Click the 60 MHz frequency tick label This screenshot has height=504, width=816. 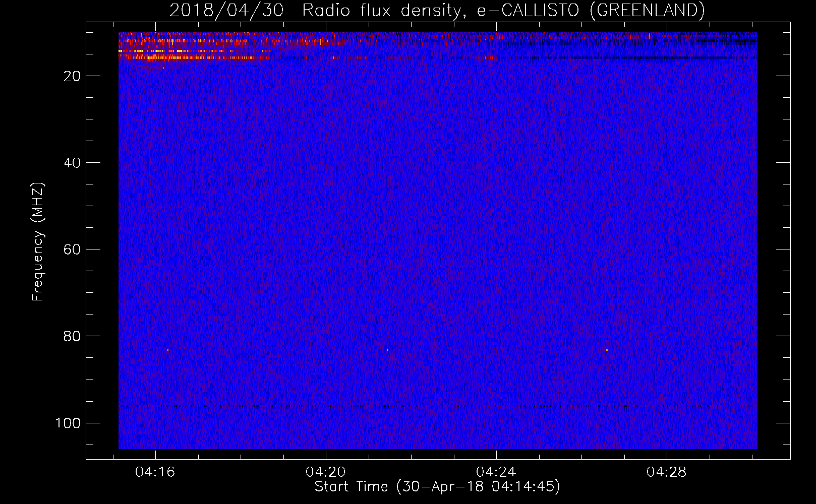(x=72, y=249)
